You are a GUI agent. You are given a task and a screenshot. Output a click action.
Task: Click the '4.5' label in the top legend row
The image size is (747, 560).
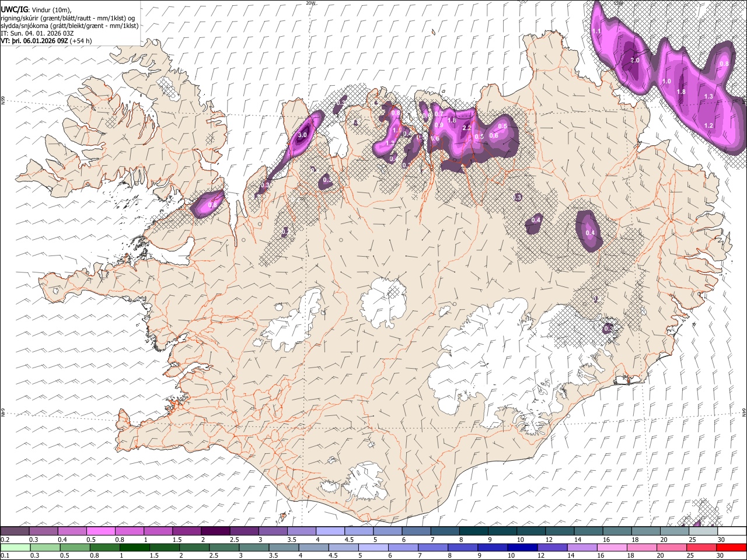coord(348,540)
